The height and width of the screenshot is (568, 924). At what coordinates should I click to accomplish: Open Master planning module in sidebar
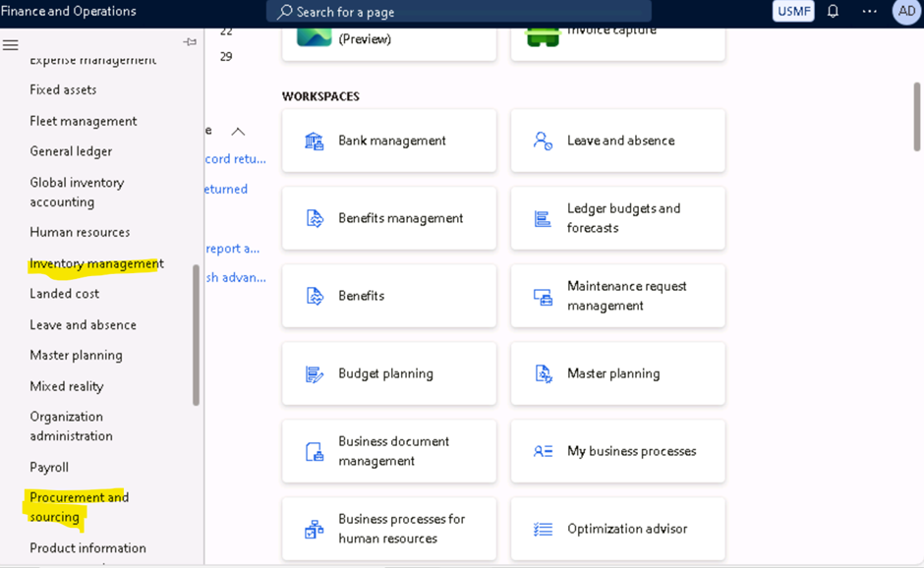coord(76,356)
